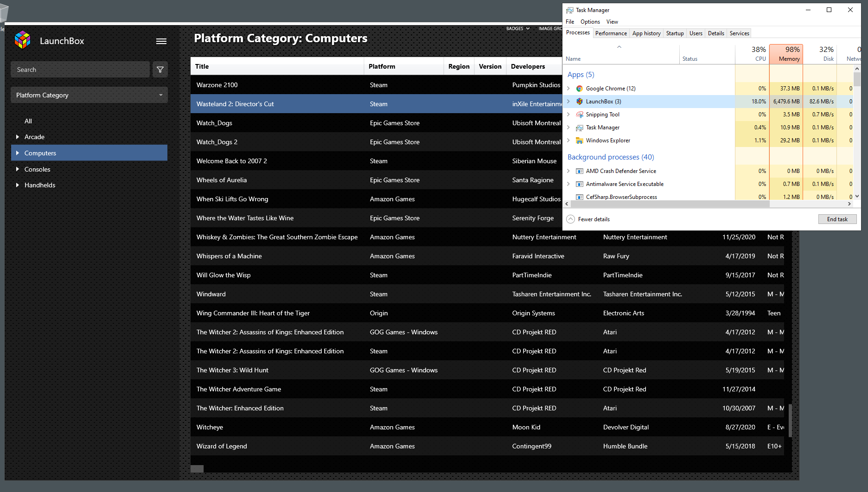Click the Task Manager scroll down arrow

coord(857,196)
